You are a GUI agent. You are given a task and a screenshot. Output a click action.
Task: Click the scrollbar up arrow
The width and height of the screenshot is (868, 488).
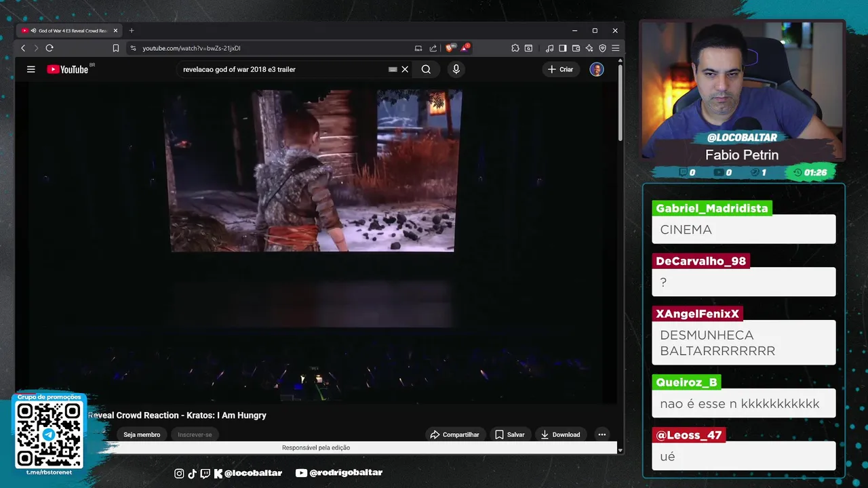620,60
